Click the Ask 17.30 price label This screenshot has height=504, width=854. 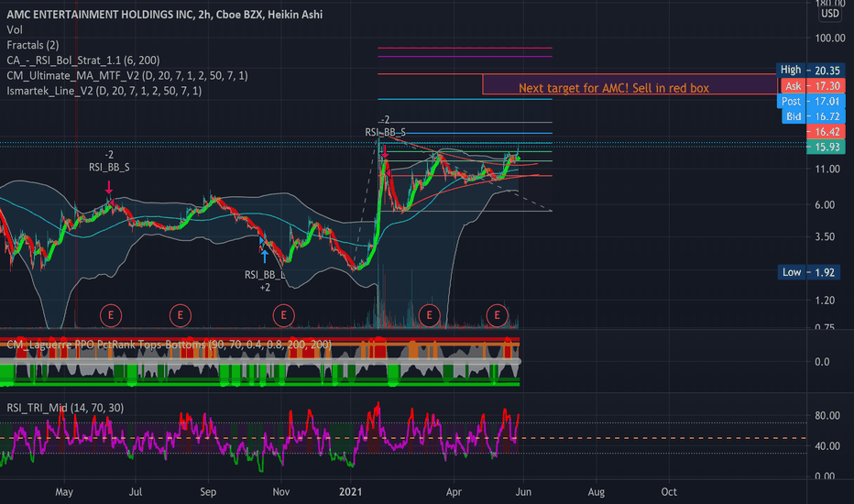[x=813, y=86]
